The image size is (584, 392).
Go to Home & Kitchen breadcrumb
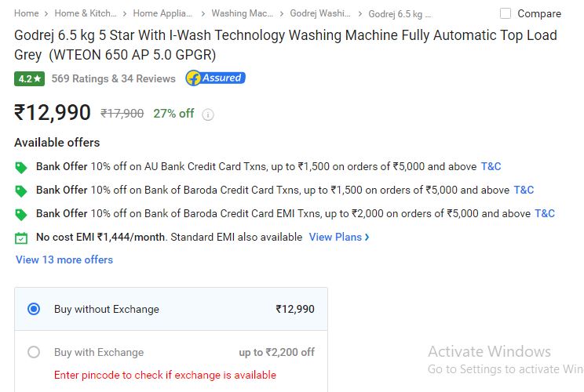[86, 13]
